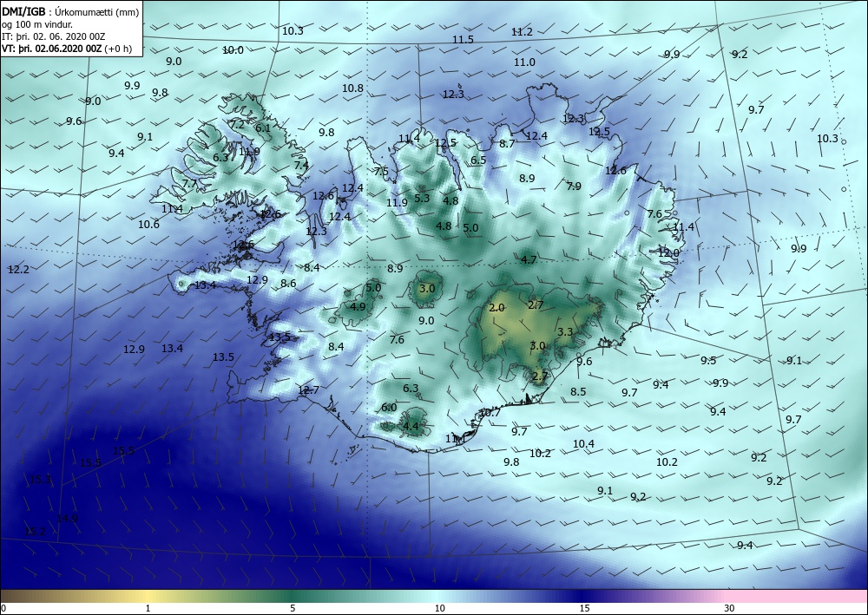Viewport: 868px width, 615px height.
Task: Click the map value '10.8'
Action: [352, 88]
